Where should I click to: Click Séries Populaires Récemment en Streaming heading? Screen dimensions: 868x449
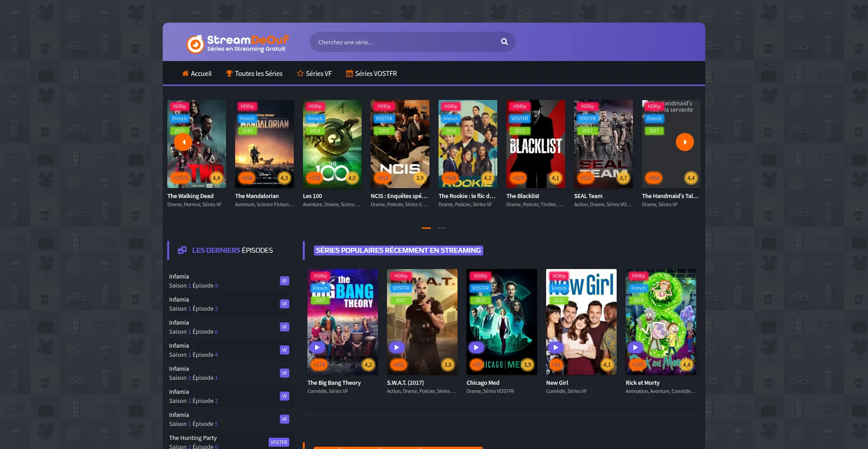pos(398,250)
